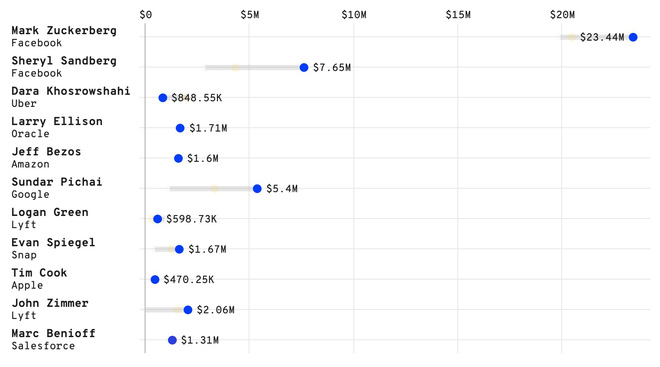The image size is (660, 367).
Task: Click Larry Ellison's blue dot
Action: tap(180, 128)
